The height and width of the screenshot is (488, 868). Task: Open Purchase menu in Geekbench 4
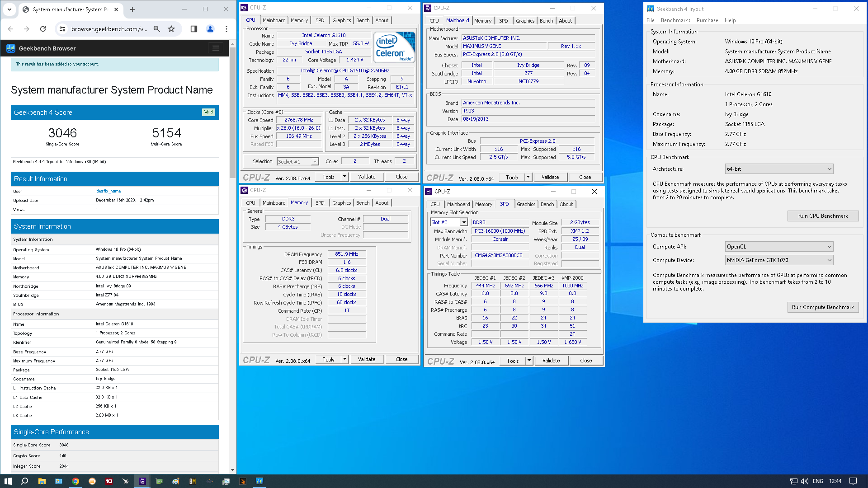point(707,20)
